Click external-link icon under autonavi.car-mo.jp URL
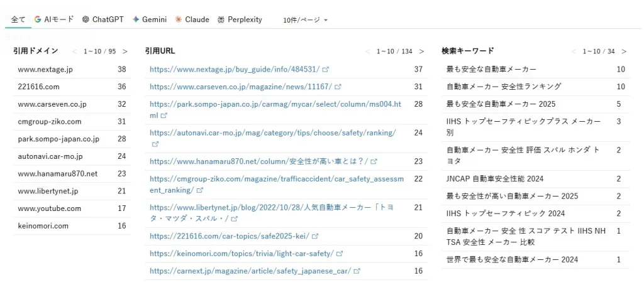 (x=155, y=144)
